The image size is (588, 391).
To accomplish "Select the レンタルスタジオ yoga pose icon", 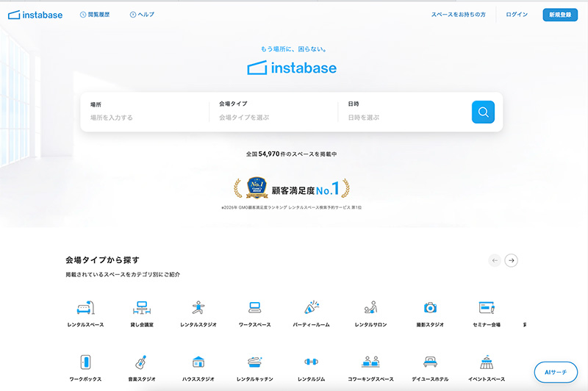I will click(198, 308).
